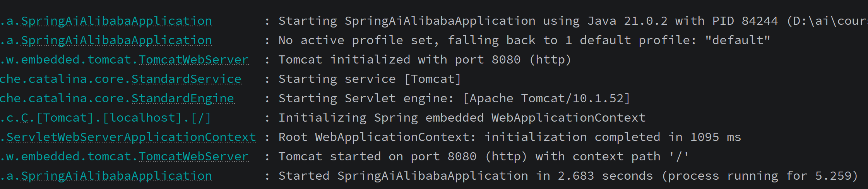Open SpringAiAlibabaApplication link on the 'Starting SpringAiAlibabaApplication' line
The height and width of the screenshot is (189, 868).
coord(116,21)
